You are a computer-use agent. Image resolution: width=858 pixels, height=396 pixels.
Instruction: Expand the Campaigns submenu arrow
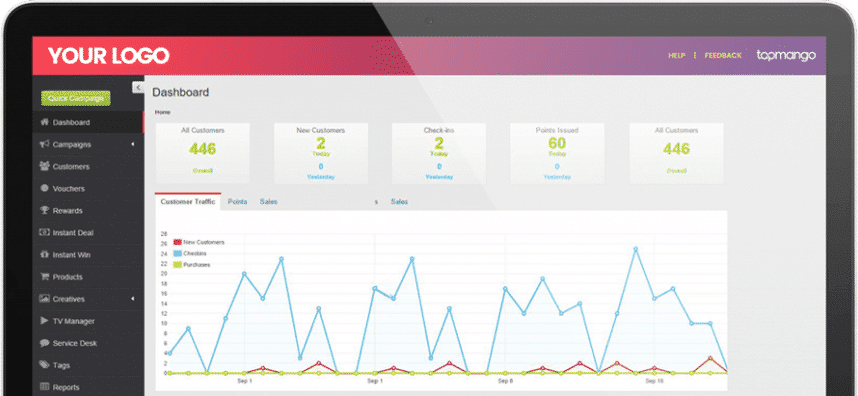[133, 144]
